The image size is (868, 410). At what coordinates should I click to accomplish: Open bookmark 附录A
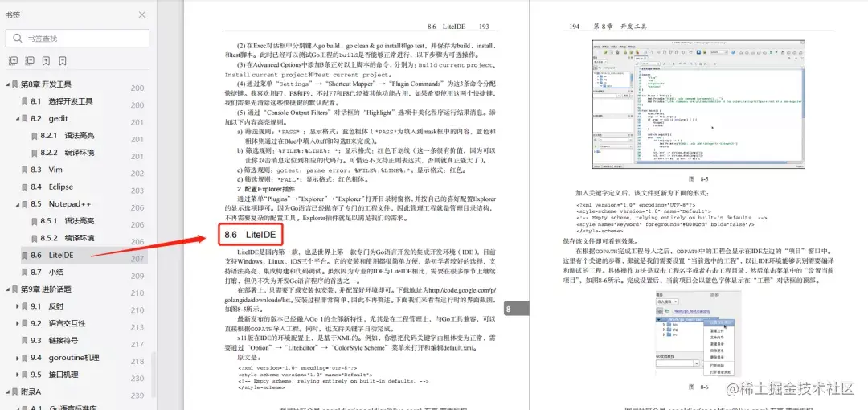coord(31,392)
